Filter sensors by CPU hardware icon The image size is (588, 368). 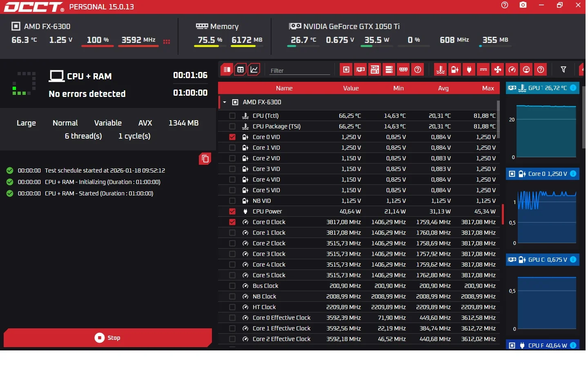346,70
